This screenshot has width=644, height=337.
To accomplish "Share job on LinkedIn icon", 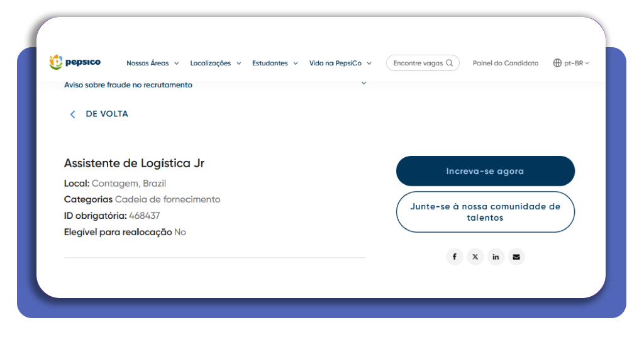I will click(x=496, y=257).
